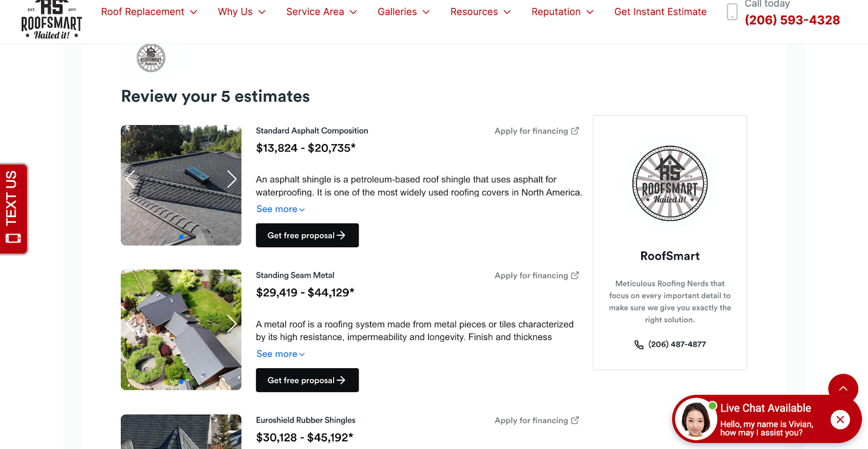868x449 pixels.
Task: Click the phone icon next to Call today
Action: tap(732, 12)
